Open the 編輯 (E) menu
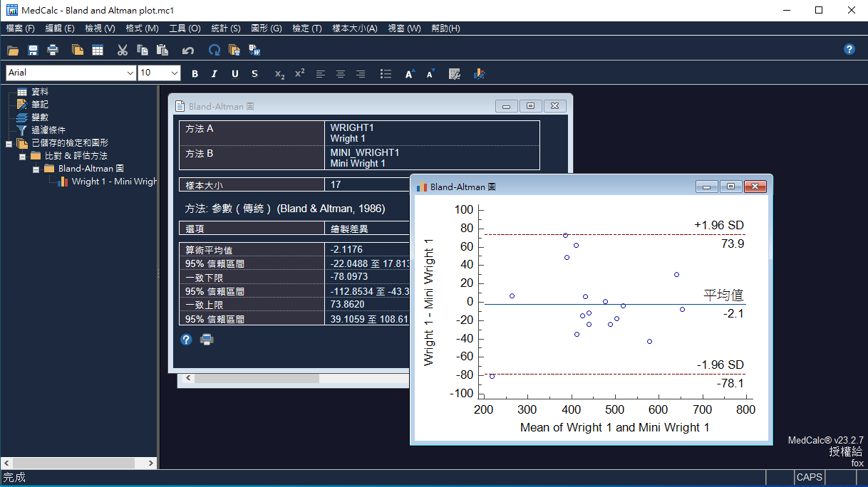 click(59, 28)
